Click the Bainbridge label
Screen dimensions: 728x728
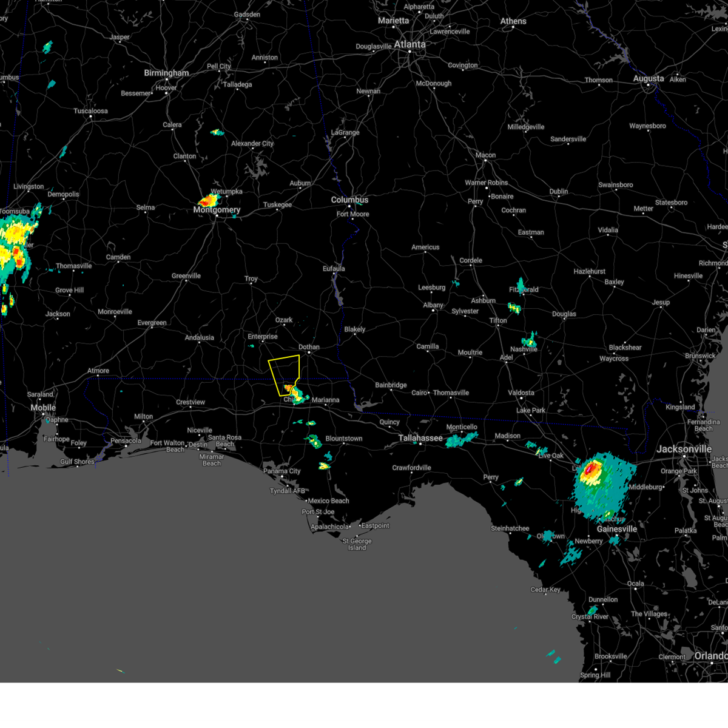coord(391,385)
